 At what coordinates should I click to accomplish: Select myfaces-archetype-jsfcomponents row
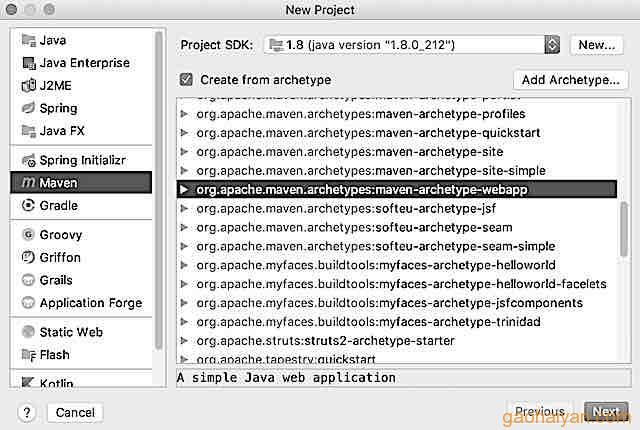point(397,303)
